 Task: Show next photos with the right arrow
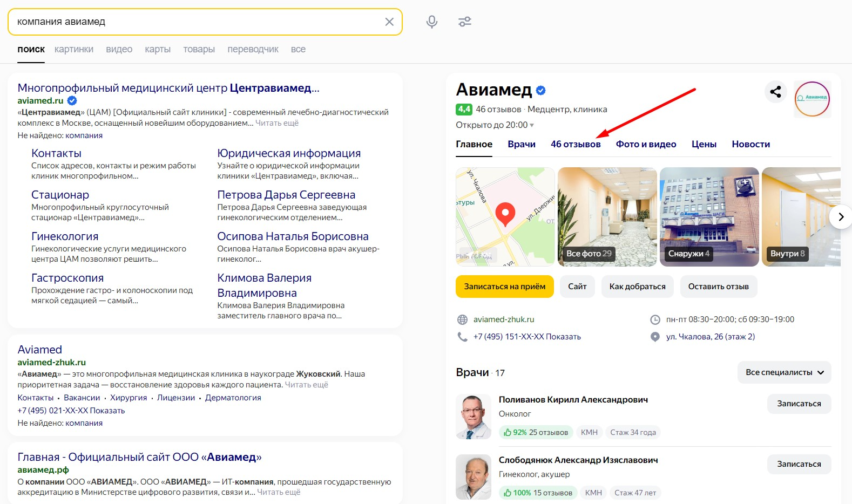tap(841, 217)
